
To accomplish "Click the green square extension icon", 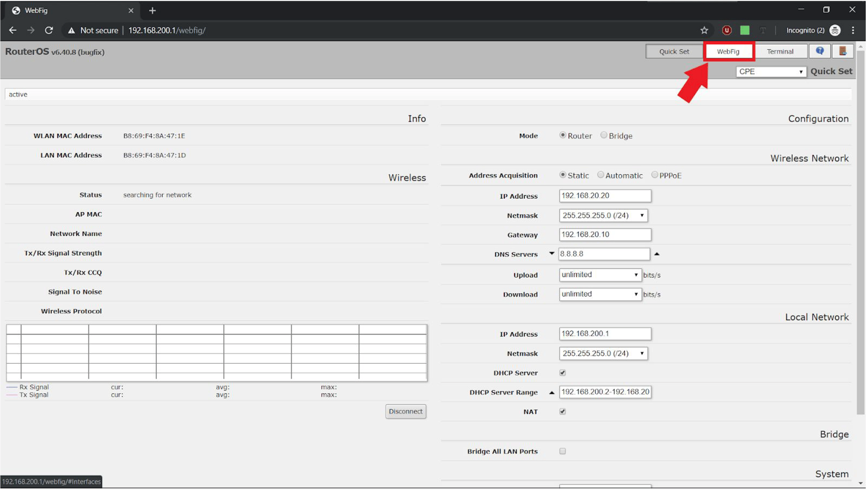I will tap(745, 30).
